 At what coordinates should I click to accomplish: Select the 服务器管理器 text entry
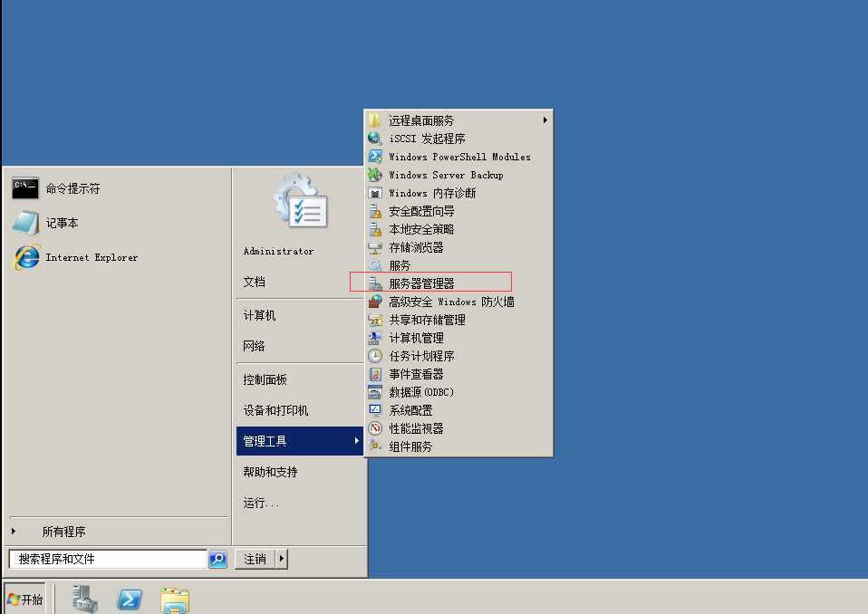coord(421,283)
